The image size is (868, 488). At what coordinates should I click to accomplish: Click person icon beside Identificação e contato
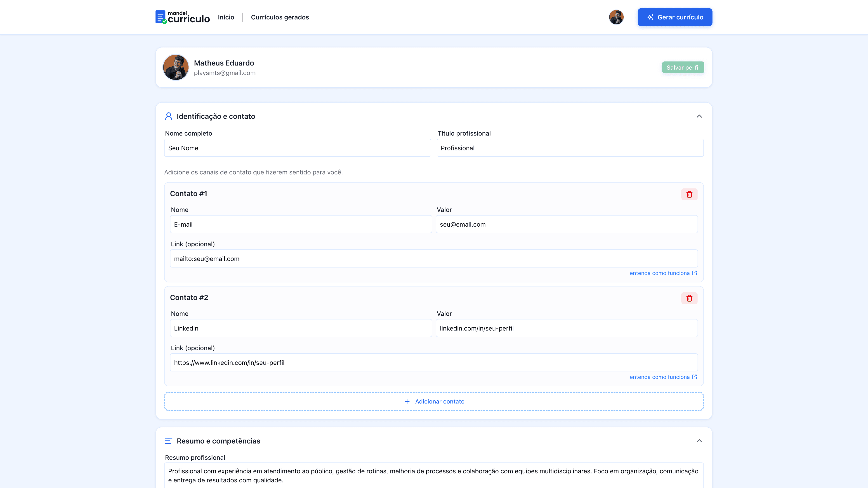(168, 116)
